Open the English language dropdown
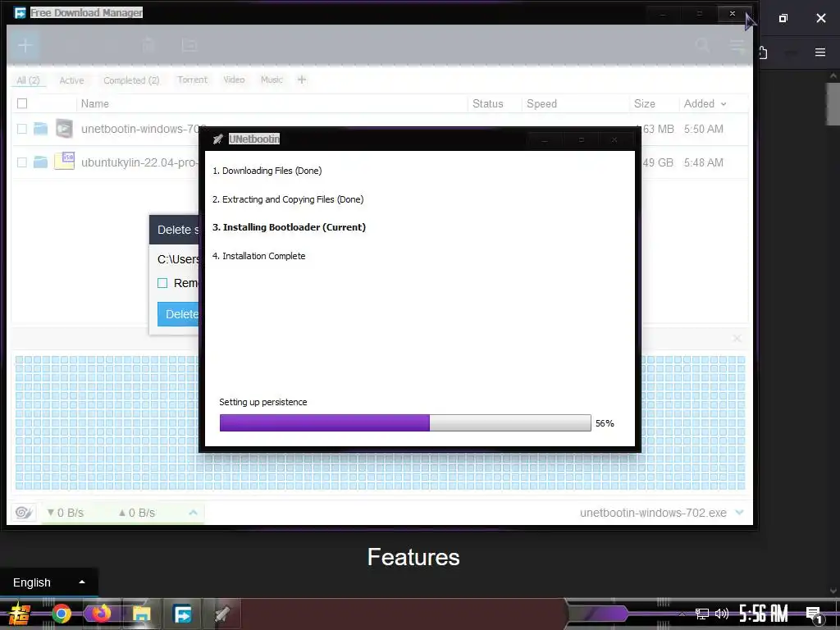Image resolution: width=840 pixels, height=630 pixels. (48, 582)
